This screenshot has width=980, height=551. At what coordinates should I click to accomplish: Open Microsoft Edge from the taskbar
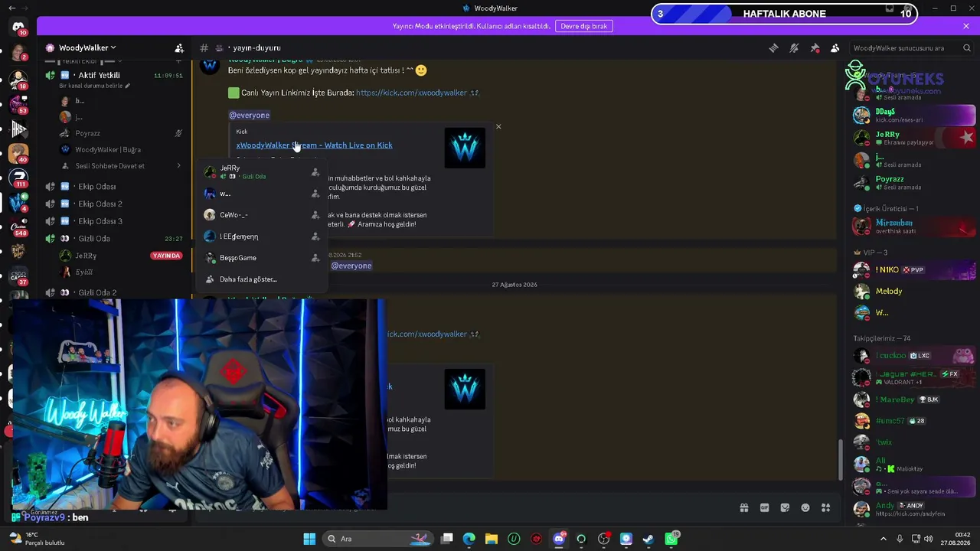[x=469, y=539]
